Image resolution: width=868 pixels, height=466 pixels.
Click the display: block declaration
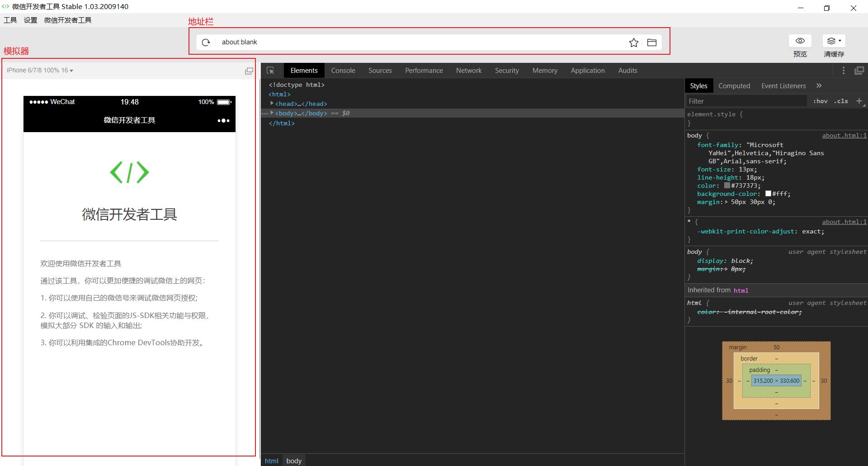coord(725,261)
